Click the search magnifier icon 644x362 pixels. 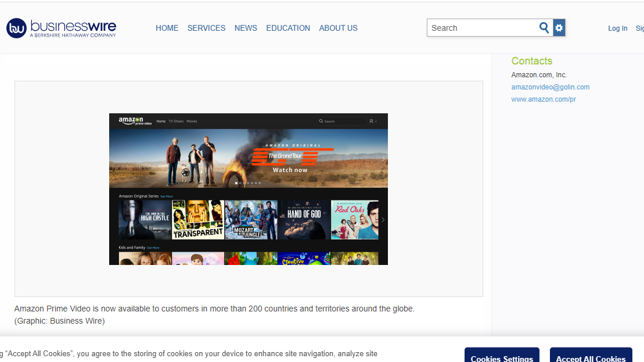point(544,28)
